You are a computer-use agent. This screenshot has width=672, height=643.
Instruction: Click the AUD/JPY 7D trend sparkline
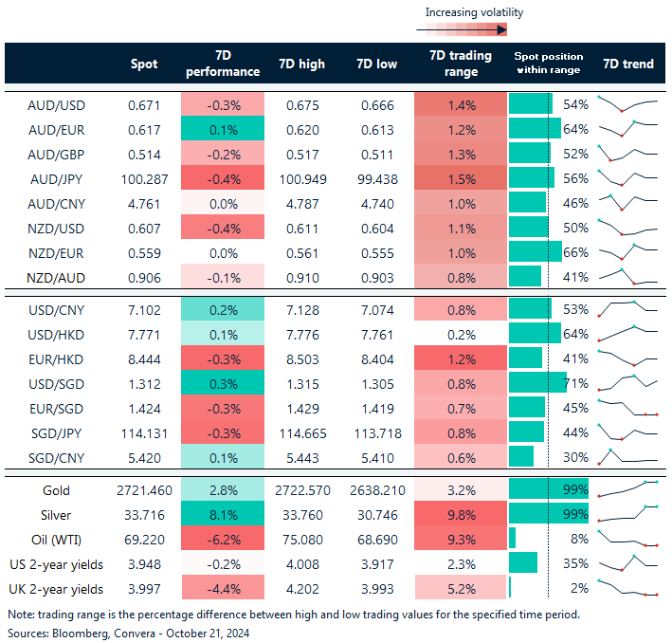pyautogui.click(x=627, y=177)
